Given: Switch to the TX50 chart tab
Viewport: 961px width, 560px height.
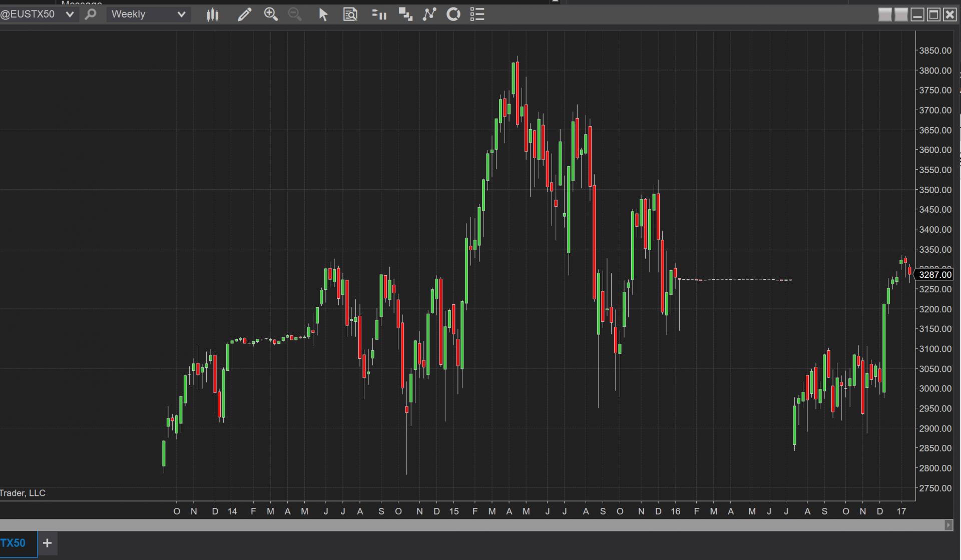Looking at the screenshot, I should [14, 543].
